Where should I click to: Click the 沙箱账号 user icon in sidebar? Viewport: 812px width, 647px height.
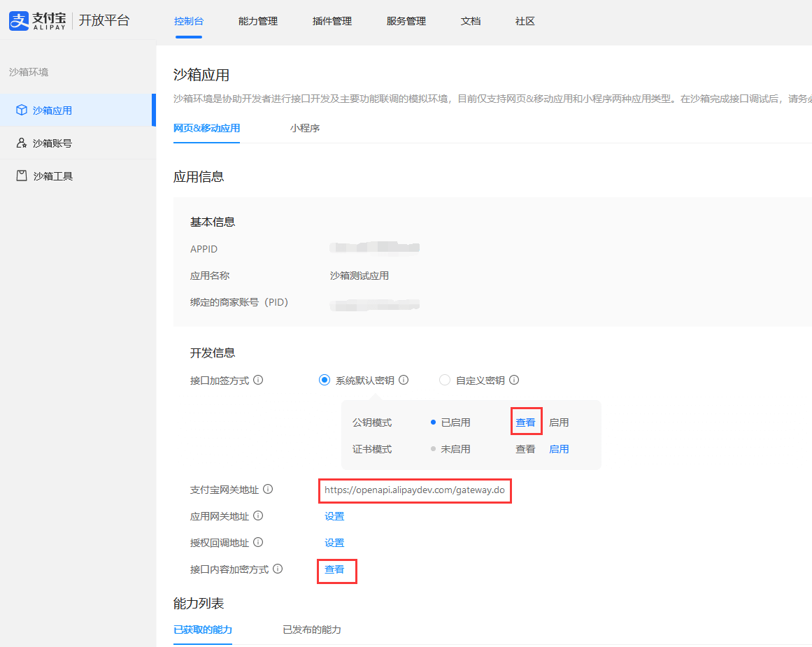(x=21, y=143)
